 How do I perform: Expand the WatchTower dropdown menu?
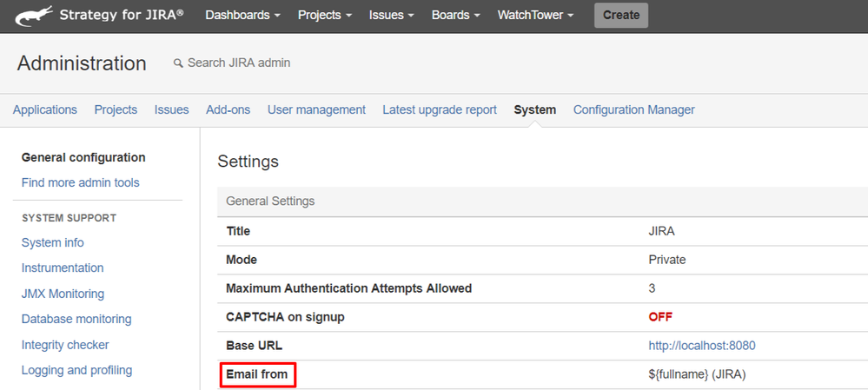(x=535, y=16)
